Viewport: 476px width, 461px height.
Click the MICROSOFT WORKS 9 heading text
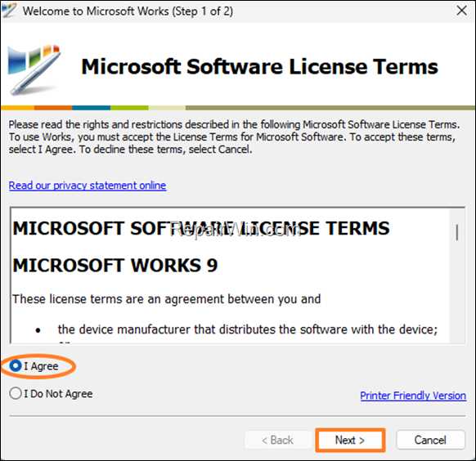[x=115, y=266]
